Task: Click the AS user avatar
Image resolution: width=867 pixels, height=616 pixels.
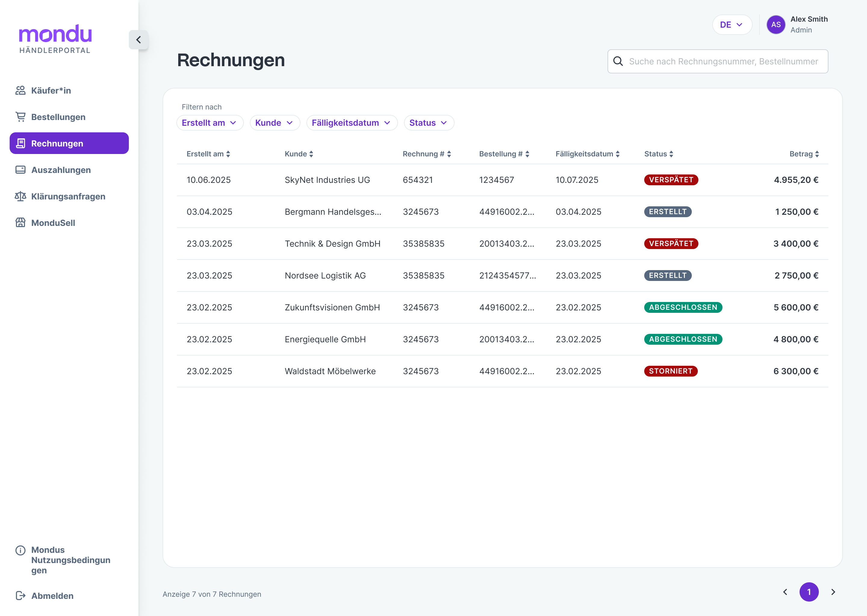Action: [x=775, y=25]
